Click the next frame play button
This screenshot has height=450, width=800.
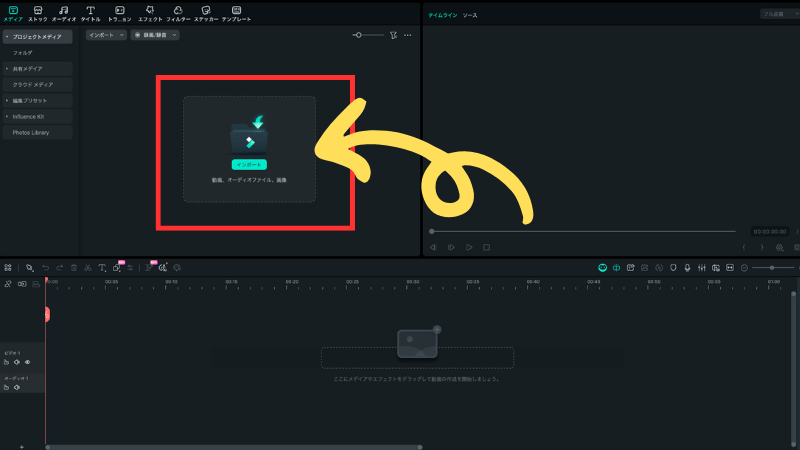[451, 247]
